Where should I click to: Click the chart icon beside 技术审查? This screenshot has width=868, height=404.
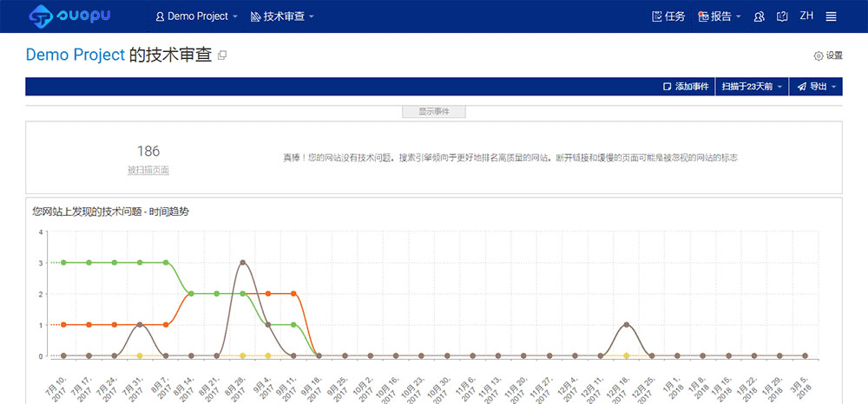click(x=255, y=16)
